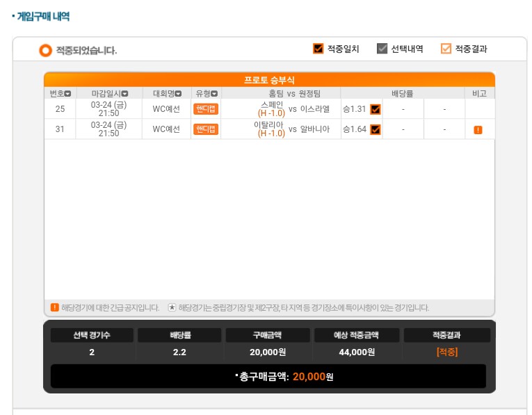Sort by 마감일시 column dropdown arrow
The image size is (532, 415).
(x=124, y=94)
